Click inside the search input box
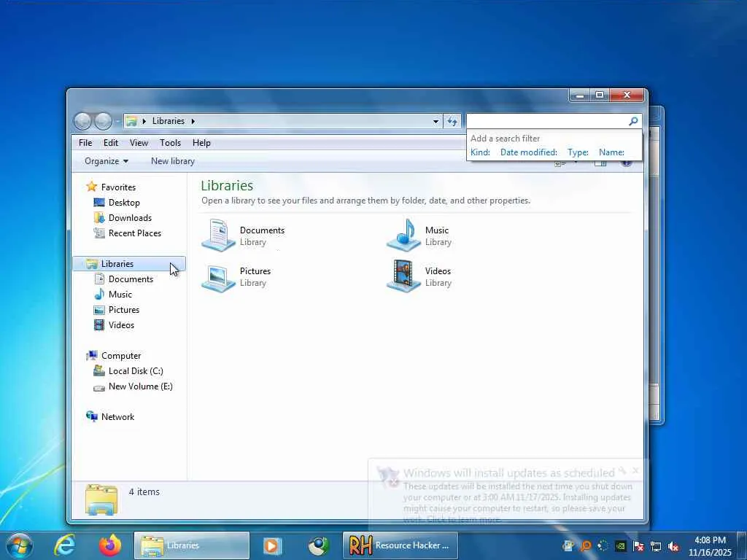The image size is (747, 560). tap(546, 122)
